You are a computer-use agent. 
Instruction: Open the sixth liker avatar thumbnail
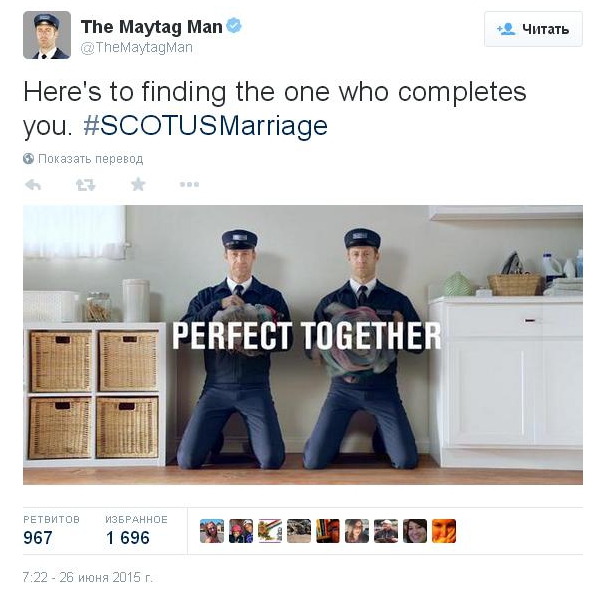pos(357,531)
